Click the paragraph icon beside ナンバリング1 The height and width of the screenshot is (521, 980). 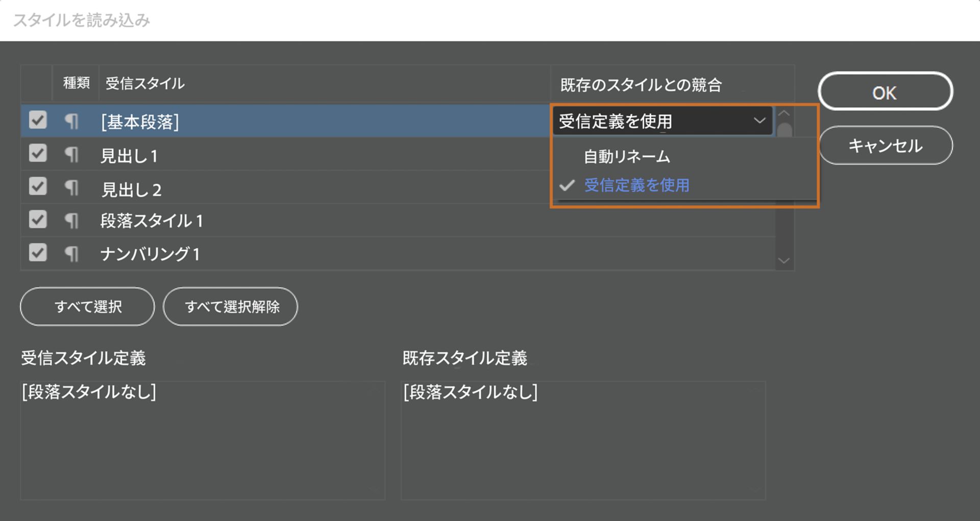tap(71, 252)
